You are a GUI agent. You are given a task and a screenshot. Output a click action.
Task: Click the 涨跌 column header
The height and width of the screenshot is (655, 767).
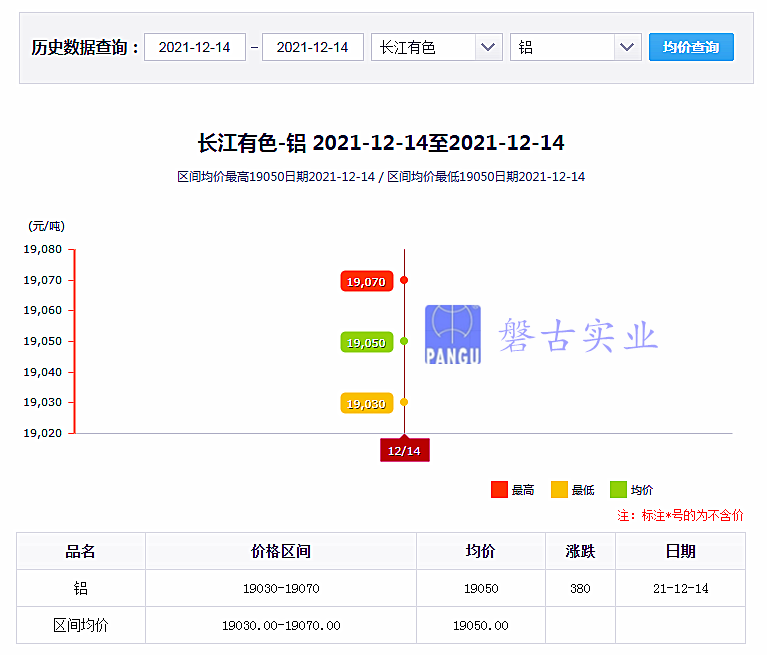580,551
